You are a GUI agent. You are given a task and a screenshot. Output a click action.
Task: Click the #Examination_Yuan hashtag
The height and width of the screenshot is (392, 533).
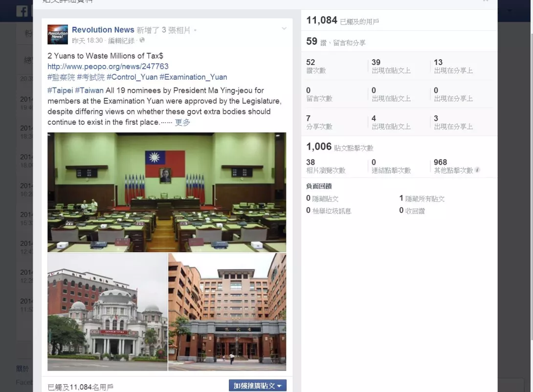(x=193, y=77)
